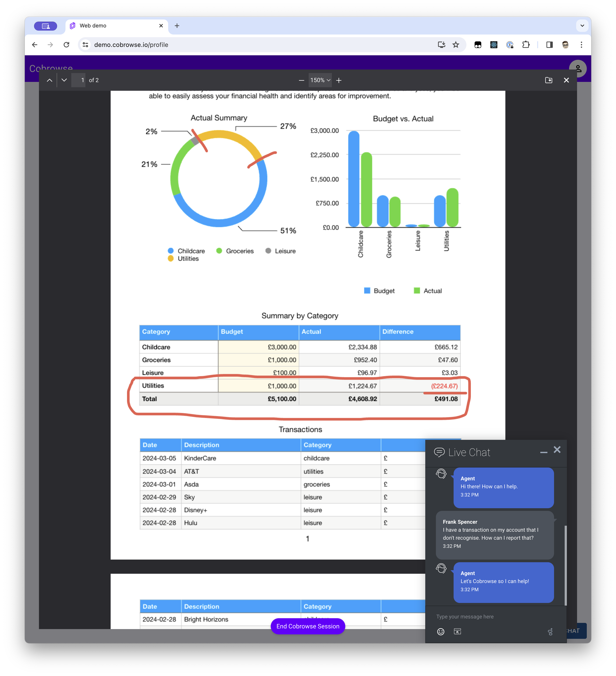Screen dimensions: 616x676
Task: Toggle the browser side panel
Action: pos(549,44)
